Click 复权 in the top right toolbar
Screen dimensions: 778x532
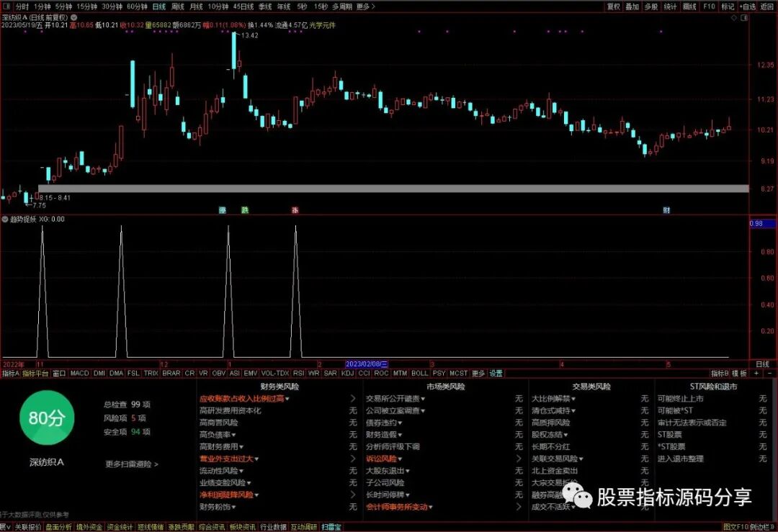pyautogui.click(x=613, y=6)
